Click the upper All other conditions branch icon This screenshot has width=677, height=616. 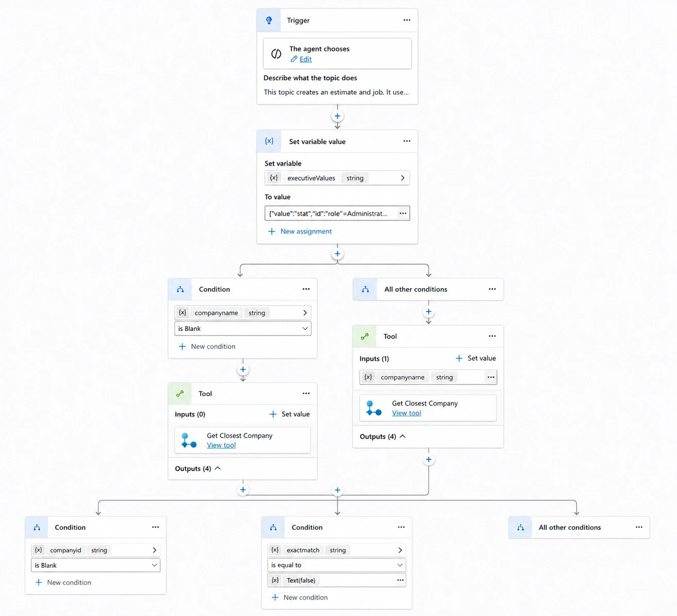pyautogui.click(x=365, y=289)
